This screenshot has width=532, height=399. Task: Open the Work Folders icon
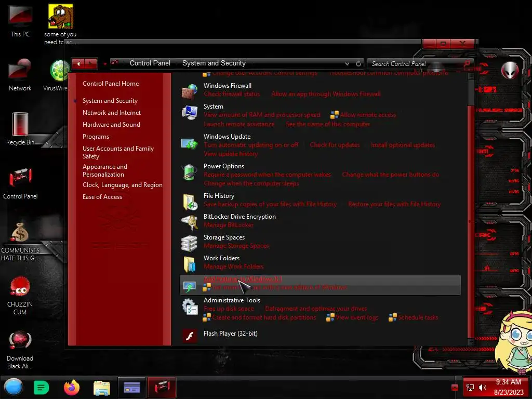[x=189, y=264]
